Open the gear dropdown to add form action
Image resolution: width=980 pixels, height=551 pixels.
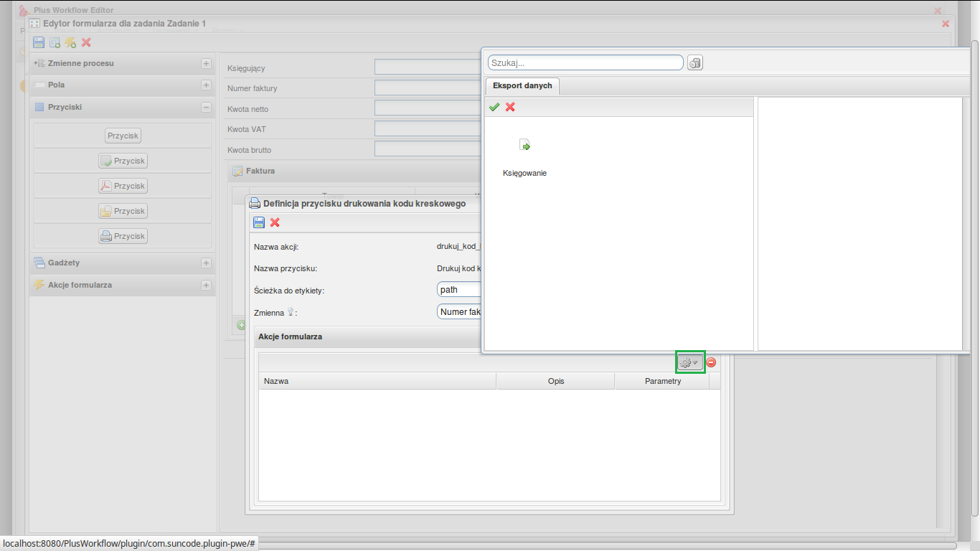(x=689, y=362)
